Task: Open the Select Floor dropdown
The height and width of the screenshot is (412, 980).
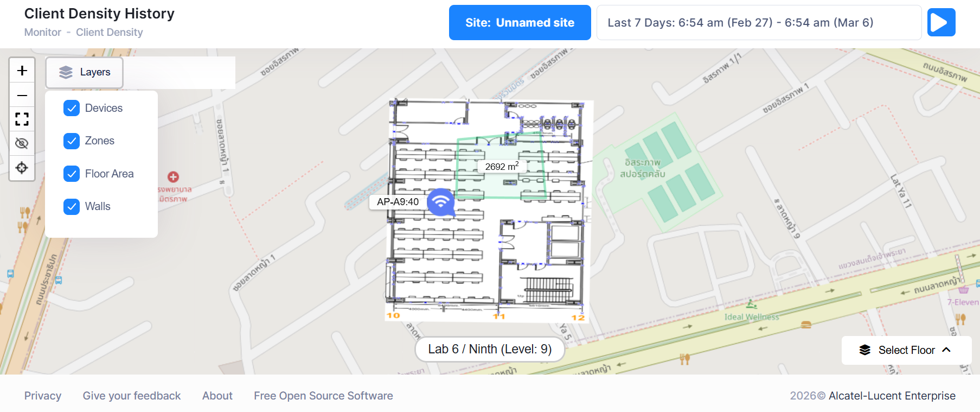Action: pyautogui.click(x=906, y=350)
